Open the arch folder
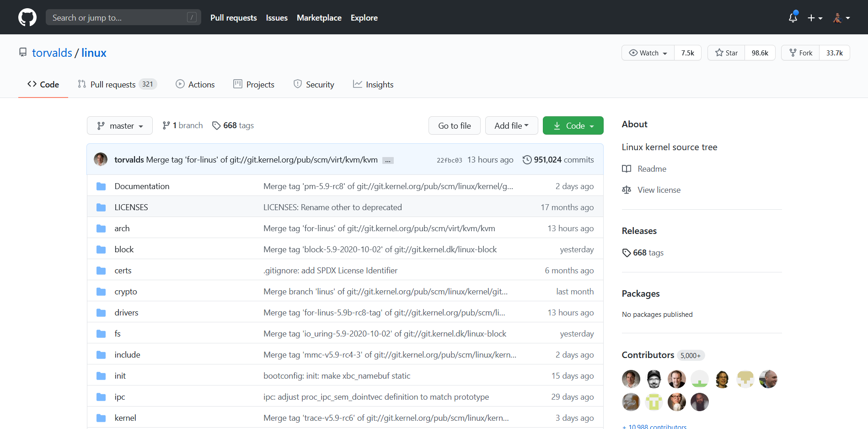Viewport: 868px width, 429px height. coord(122,228)
